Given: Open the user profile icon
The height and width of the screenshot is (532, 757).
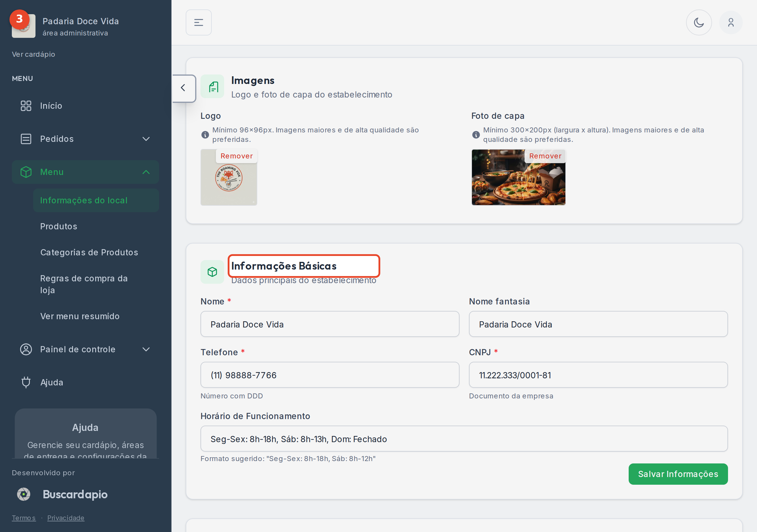Looking at the screenshot, I should point(731,22).
